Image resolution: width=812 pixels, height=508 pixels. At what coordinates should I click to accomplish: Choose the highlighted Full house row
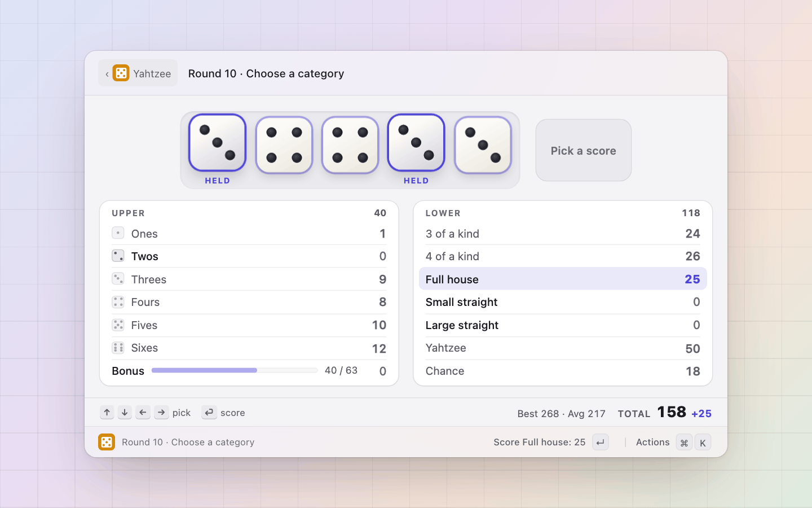pyautogui.click(x=563, y=279)
